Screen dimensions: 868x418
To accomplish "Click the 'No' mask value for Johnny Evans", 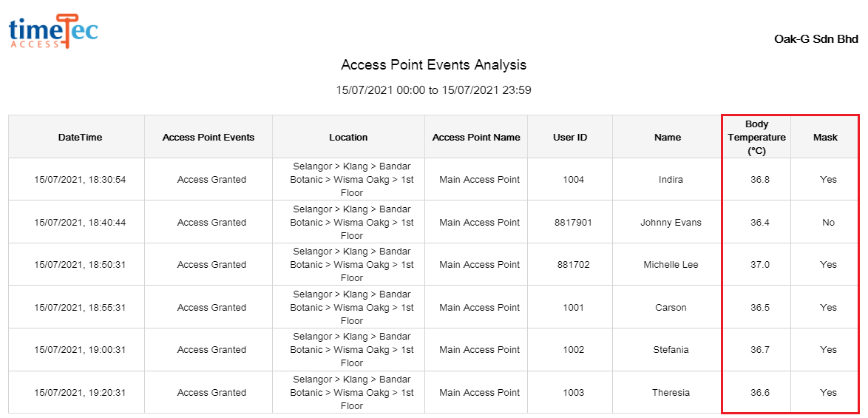I will click(x=828, y=223).
